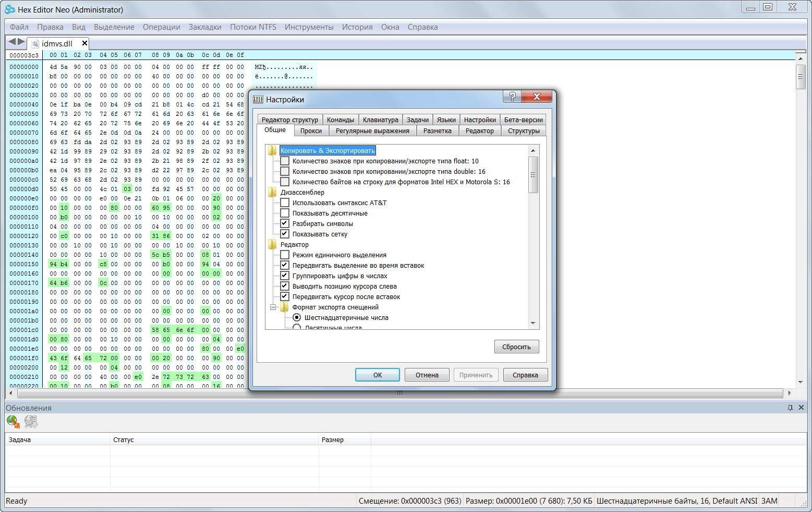Click the Настройки dialog sliders icon
Viewport: 812px width, 512px height.
[258, 99]
